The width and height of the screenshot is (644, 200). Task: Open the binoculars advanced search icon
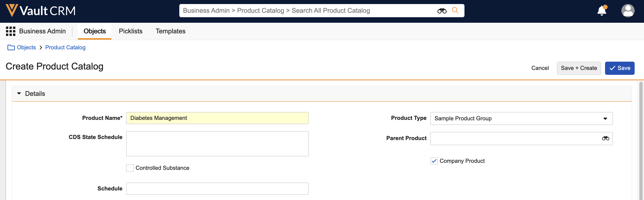click(x=442, y=11)
